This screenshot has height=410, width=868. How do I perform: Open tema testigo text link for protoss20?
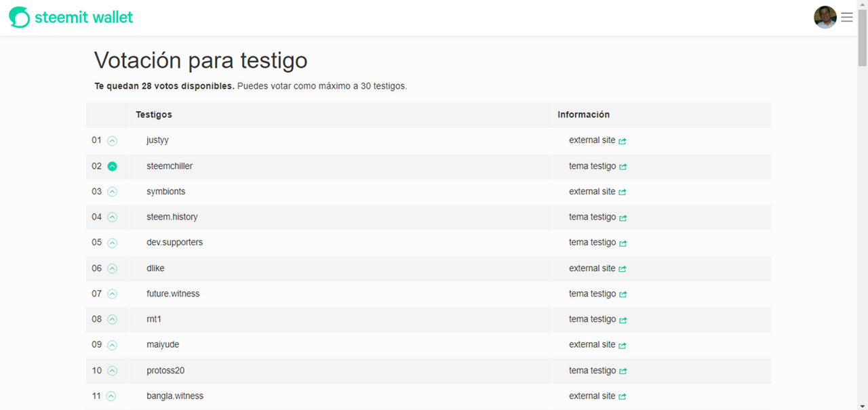tap(592, 371)
